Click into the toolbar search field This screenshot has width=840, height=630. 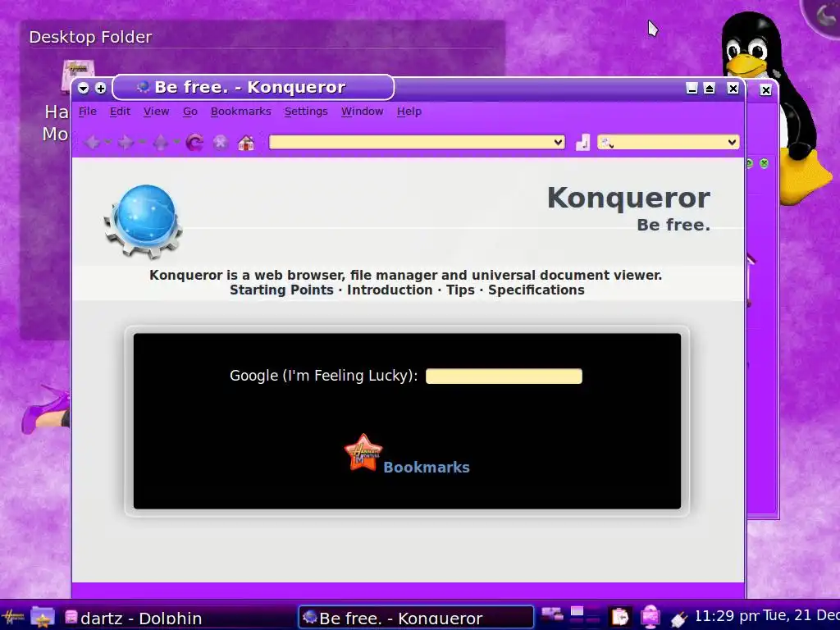tap(669, 142)
